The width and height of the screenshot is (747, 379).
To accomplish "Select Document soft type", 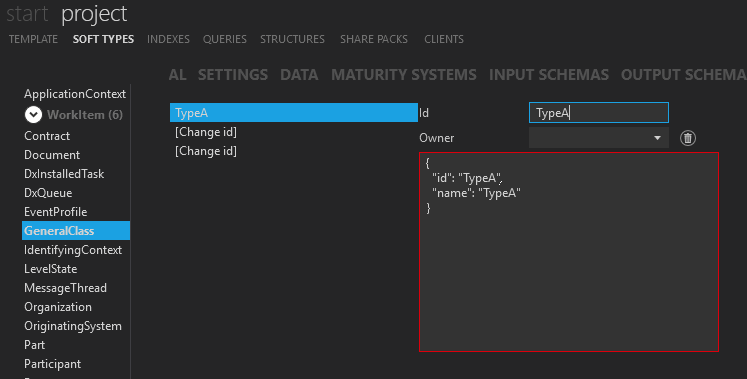I will 52,155.
